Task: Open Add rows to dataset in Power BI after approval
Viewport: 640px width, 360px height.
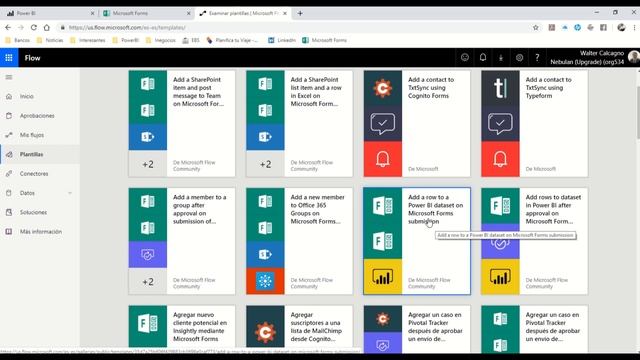Action: pyautogui.click(x=535, y=241)
